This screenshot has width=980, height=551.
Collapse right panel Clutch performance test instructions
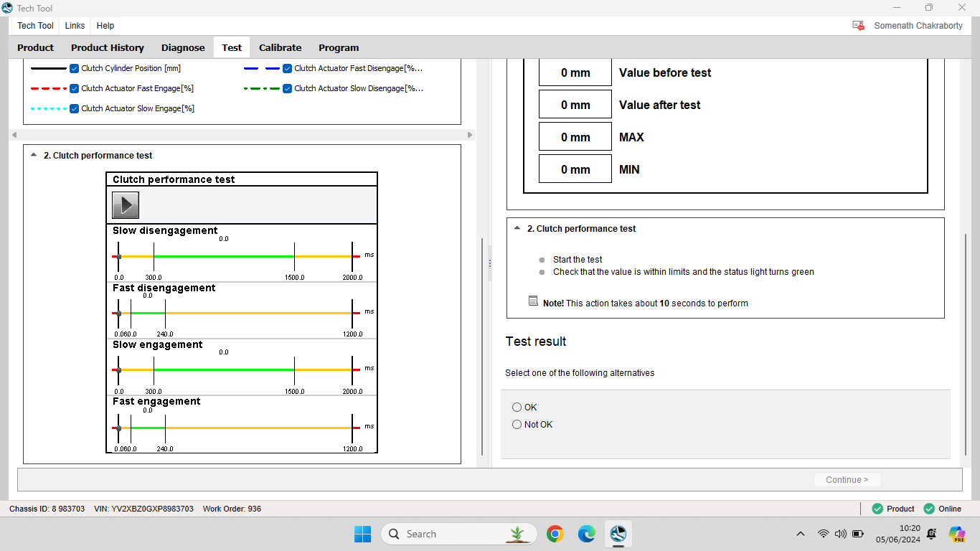[517, 228]
